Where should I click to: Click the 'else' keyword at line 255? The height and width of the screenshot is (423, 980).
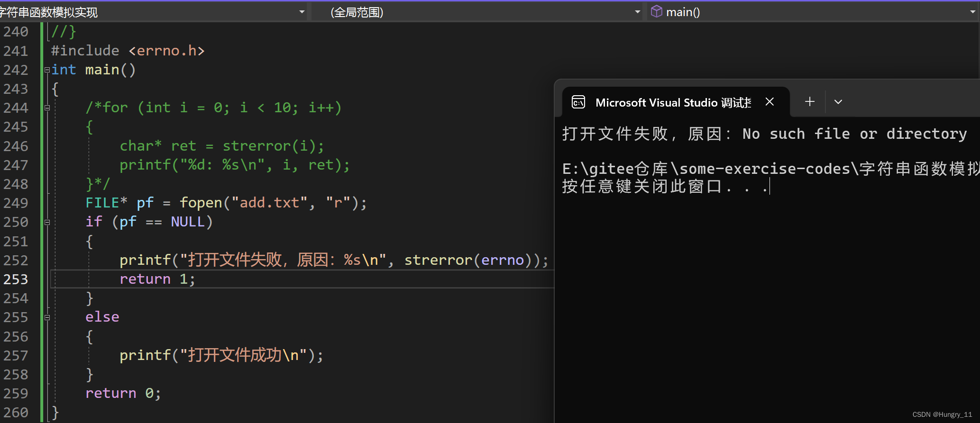102,317
